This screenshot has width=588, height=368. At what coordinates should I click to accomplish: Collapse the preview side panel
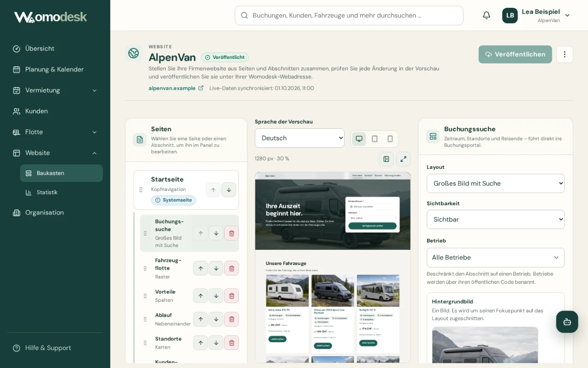[386, 159]
